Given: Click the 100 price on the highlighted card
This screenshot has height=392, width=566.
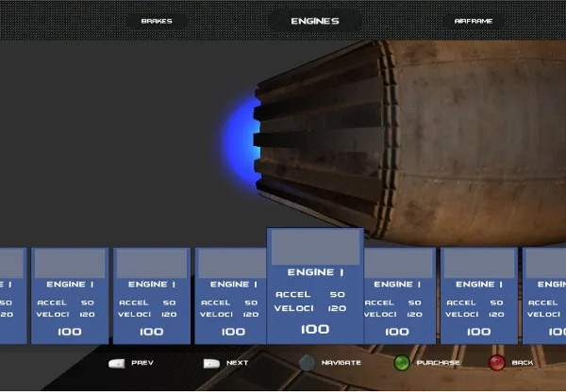Looking at the screenshot, I should [315, 329].
